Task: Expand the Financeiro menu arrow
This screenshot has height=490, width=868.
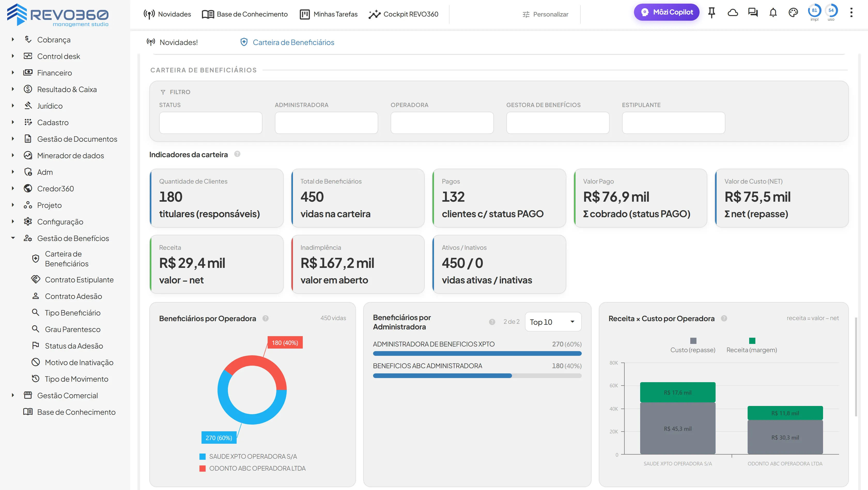Action: (13, 72)
